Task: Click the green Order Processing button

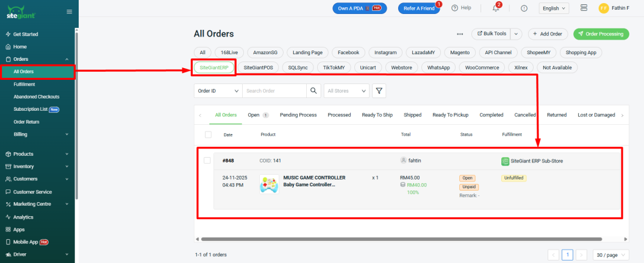Action: click(x=601, y=34)
